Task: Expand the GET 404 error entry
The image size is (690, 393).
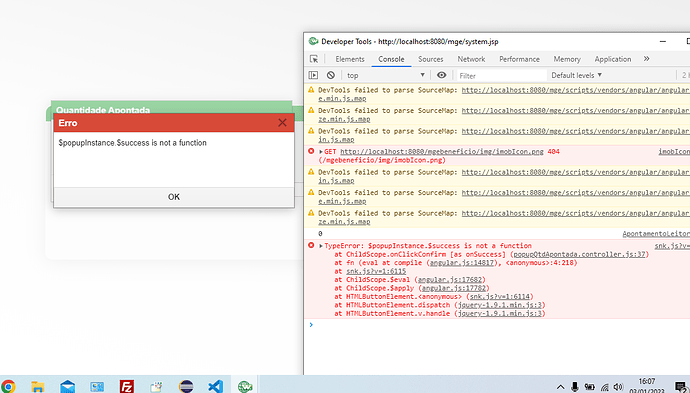Action: pos(321,152)
